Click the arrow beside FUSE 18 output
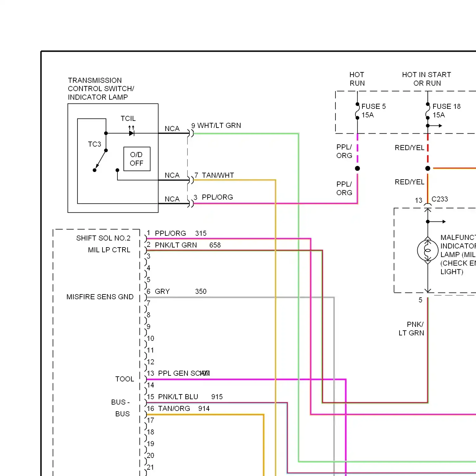This screenshot has height=476, width=476. pos(435,126)
